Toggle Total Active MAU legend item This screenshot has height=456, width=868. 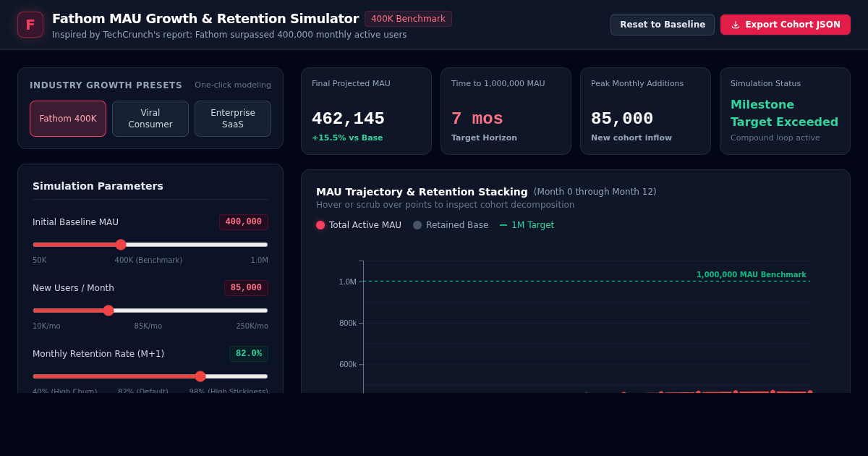click(359, 225)
